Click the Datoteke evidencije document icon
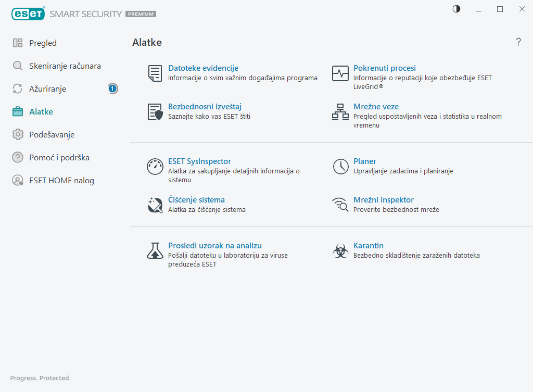 pos(155,73)
